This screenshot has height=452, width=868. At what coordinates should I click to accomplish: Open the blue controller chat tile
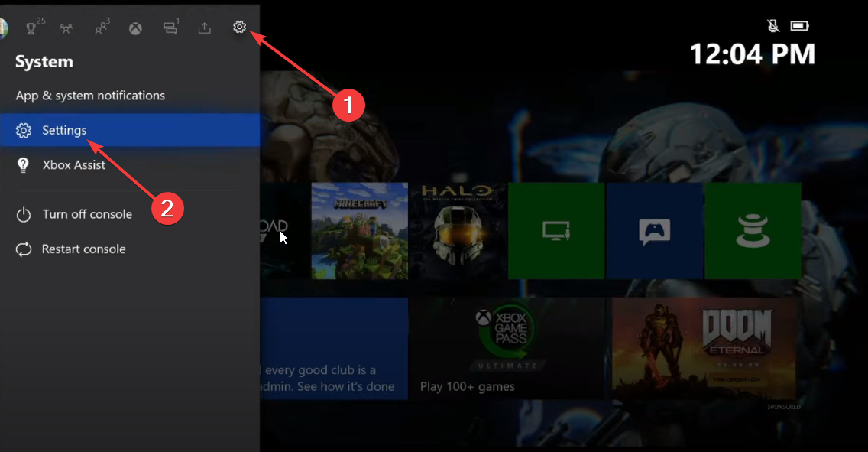654,231
